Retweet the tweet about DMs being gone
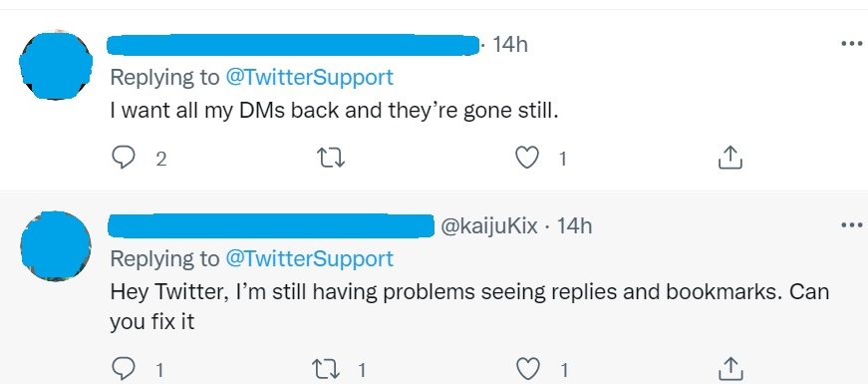Image resolution: width=868 pixels, height=384 pixels. click(x=333, y=159)
